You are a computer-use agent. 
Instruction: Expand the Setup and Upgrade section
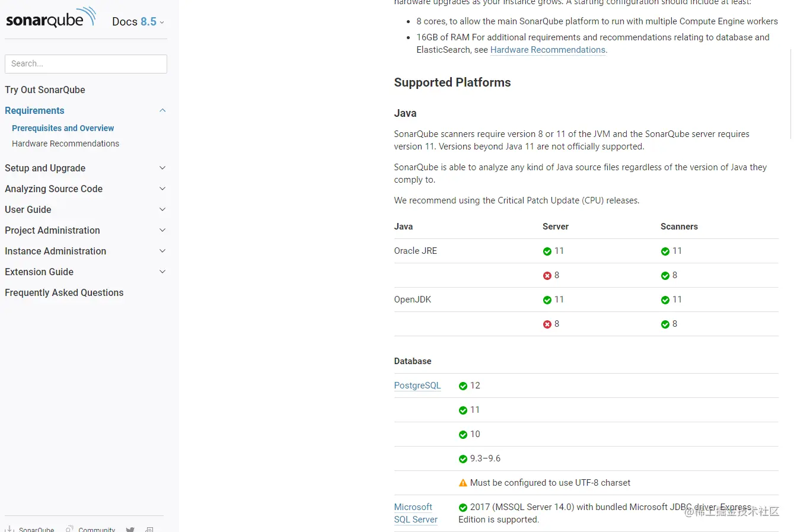(x=162, y=168)
